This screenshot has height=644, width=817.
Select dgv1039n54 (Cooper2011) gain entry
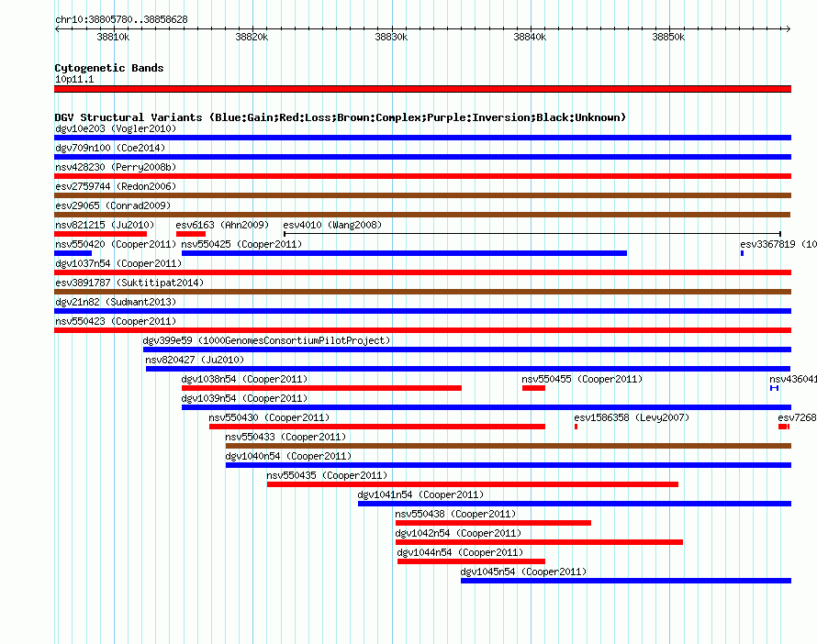click(487, 407)
